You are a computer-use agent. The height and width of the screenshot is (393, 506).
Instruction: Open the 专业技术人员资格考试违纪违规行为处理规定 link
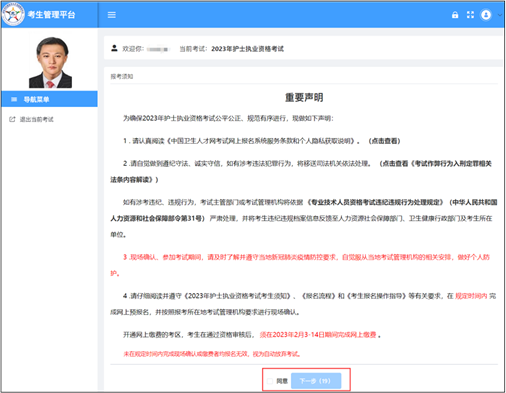pyautogui.click(x=375, y=202)
